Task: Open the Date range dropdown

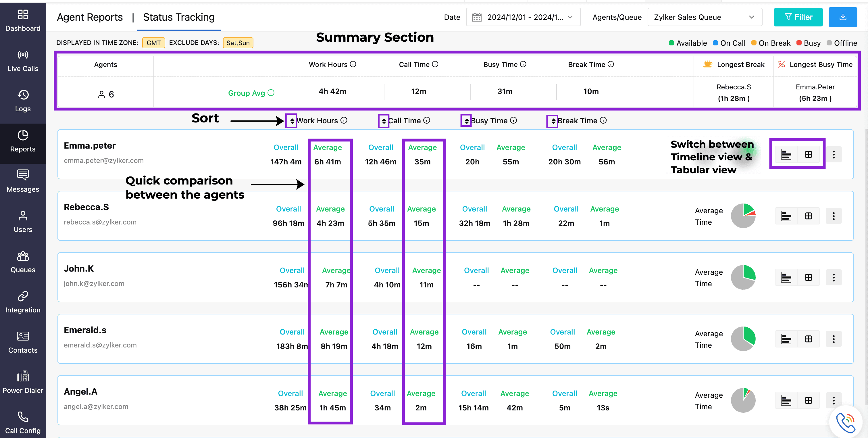Action: pyautogui.click(x=523, y=17)
